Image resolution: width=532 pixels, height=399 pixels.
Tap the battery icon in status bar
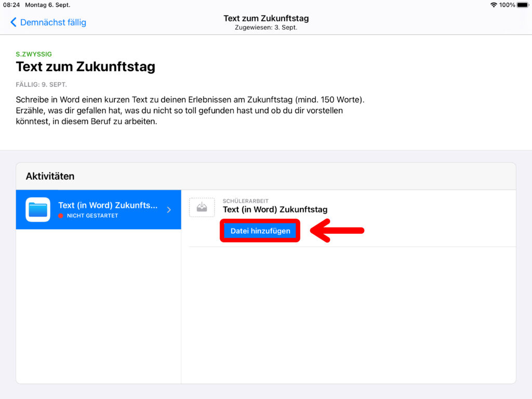pos(523,5)
